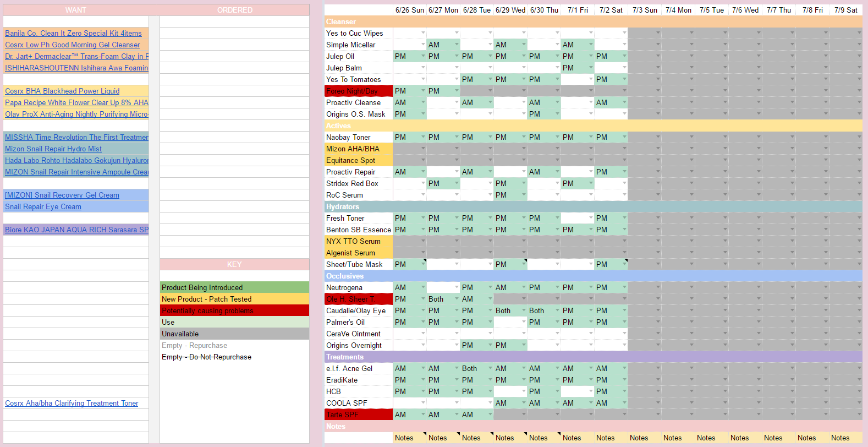The image size is (868, 447).
Task: Select the 6/29 Wed column header
Action: [510, 10]
